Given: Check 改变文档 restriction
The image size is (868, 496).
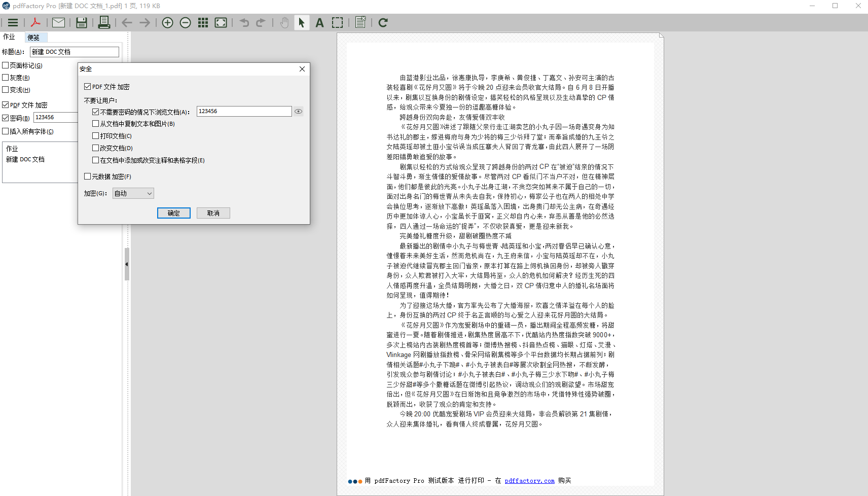Looking at the screenshot, I should coord(96,148).
